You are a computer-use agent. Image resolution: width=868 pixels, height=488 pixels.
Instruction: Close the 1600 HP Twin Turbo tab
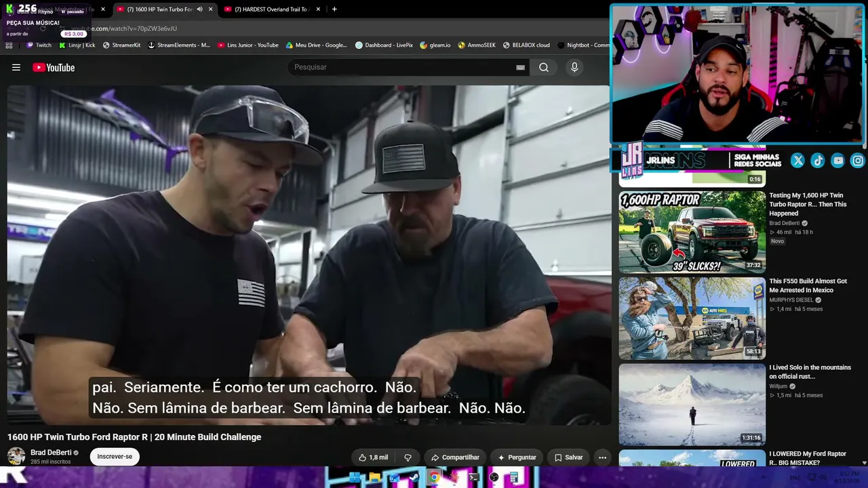[x=210, y=9]
